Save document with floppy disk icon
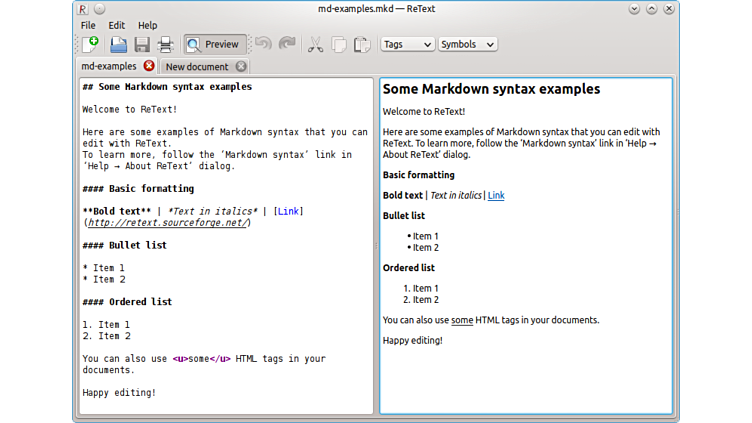Screen dimensions: 752x423 tap(142, 44)
